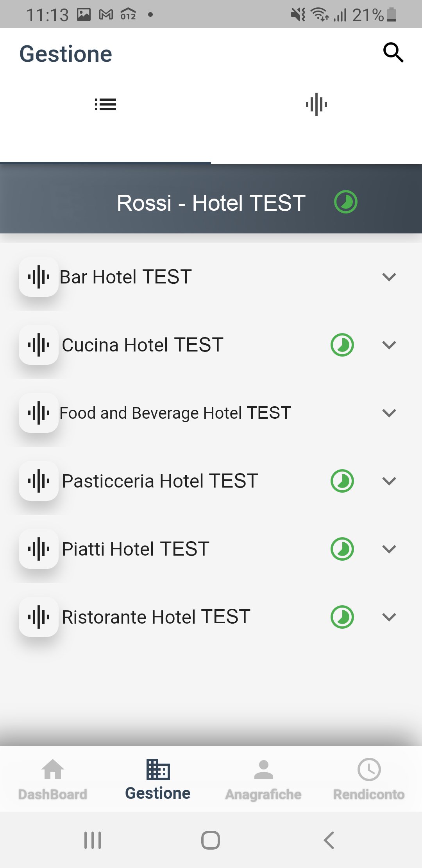Tap waveform icon beside Pasticceria Hotel TEST
Image resolution: width=422 pixels, height=868 pixels.
click(39, 481)
